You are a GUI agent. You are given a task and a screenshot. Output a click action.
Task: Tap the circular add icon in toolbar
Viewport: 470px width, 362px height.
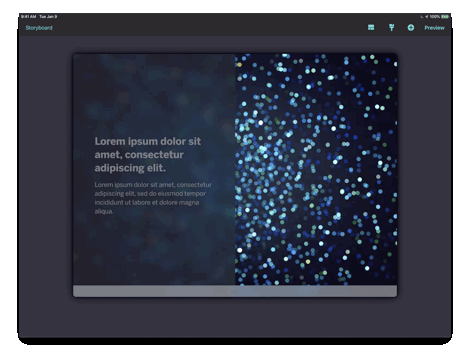pos(411,28)
